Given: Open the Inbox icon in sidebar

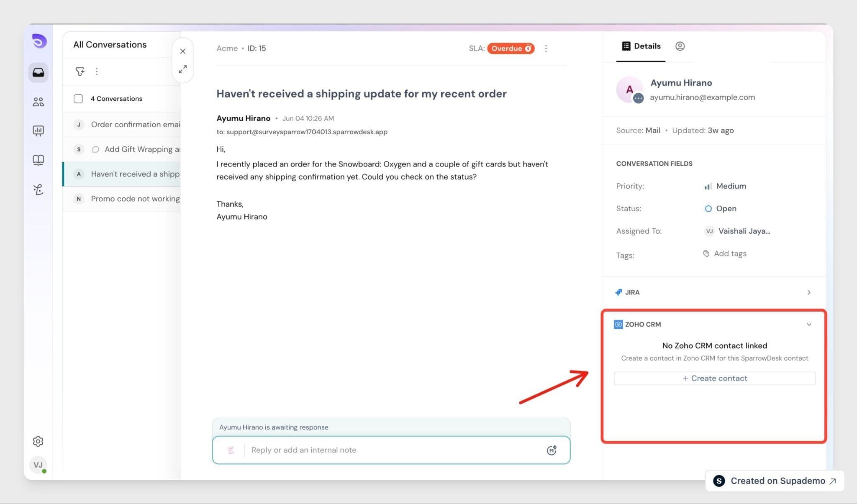Looking at the screenshot, I should coord(38,72).
